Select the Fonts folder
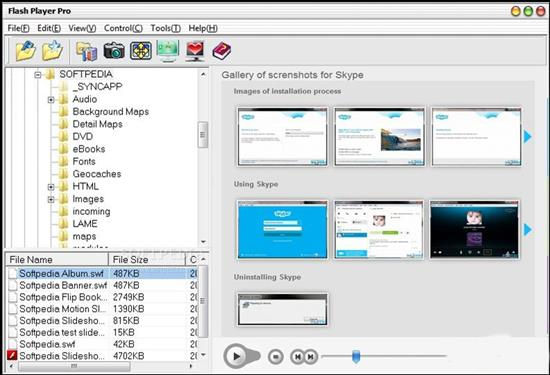 coord(84,161)
